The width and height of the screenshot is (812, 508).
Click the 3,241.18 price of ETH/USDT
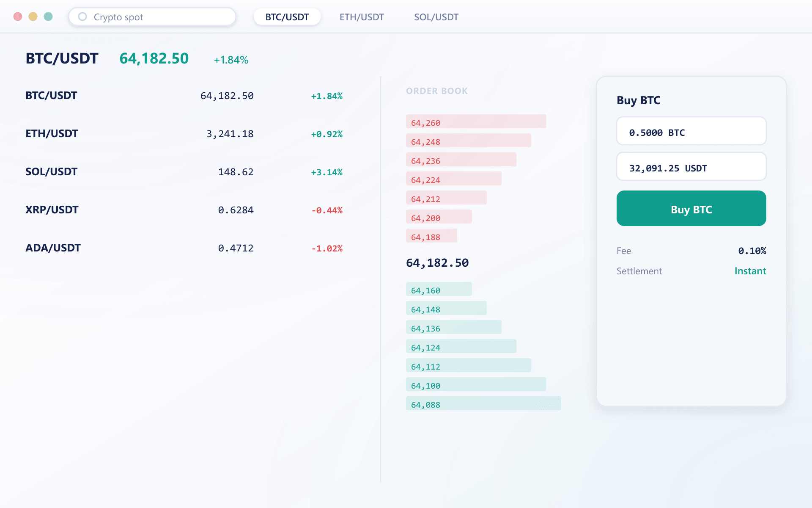point(230,134)
